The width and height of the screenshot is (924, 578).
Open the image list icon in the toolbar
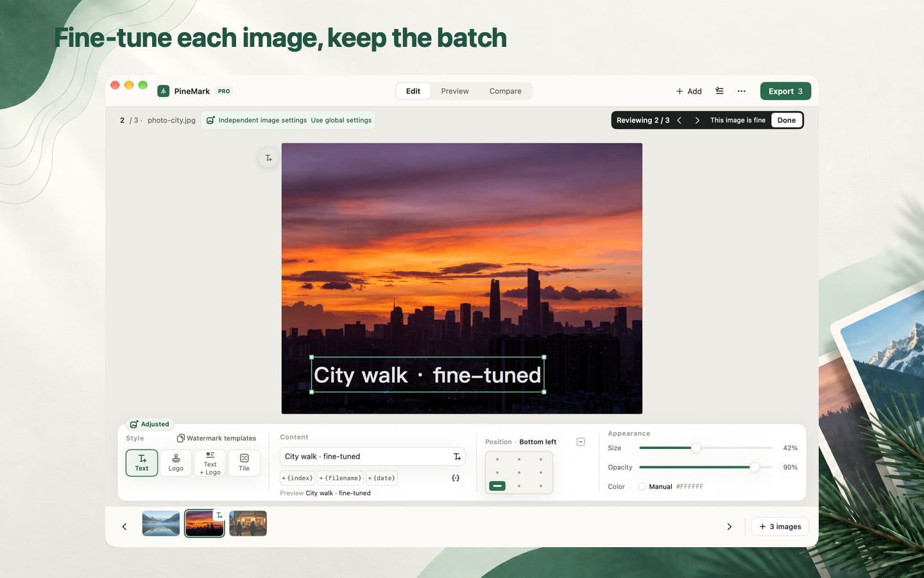(719, 91)
